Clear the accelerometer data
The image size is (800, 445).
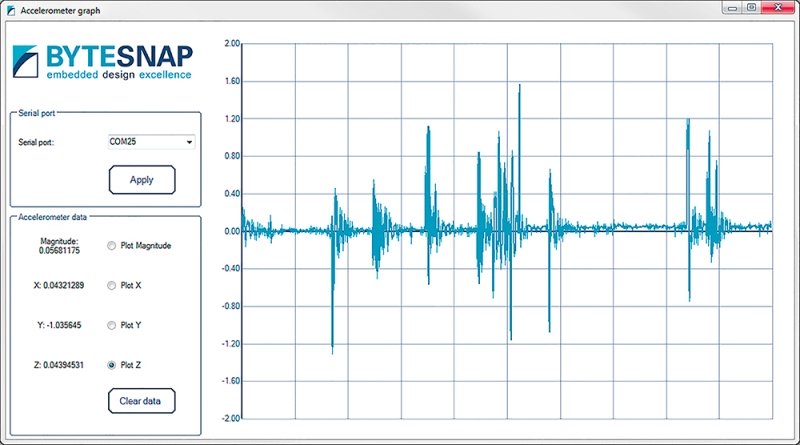pos(141,401)
